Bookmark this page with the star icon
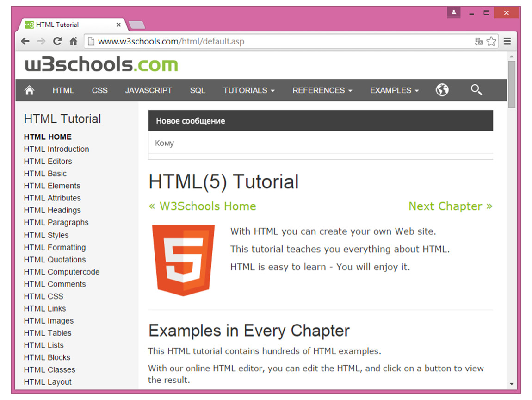532x400 pixels. tap(491, 41)
